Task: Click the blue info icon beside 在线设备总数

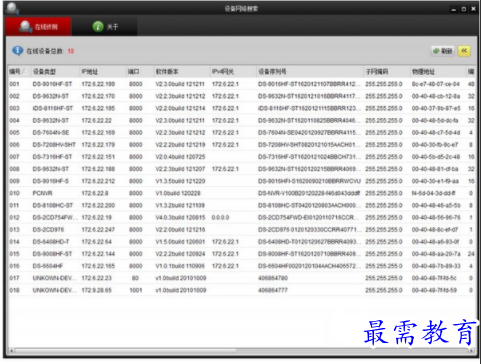Action: point(18,51)
